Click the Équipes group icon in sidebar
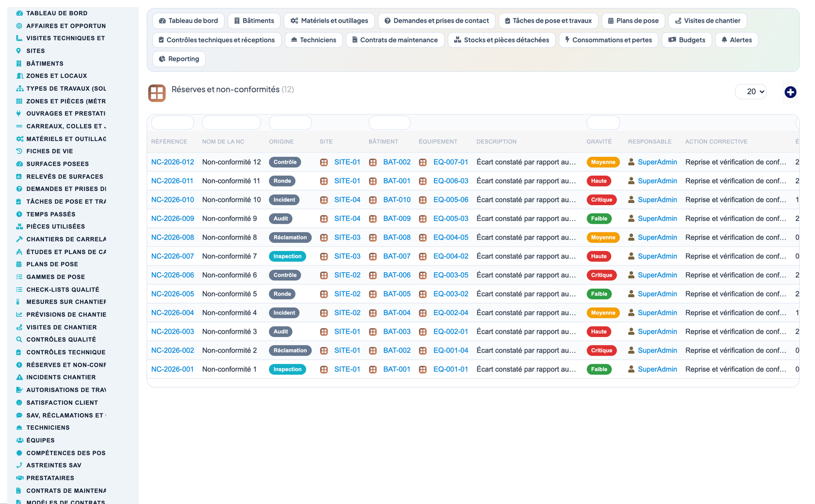815x504 pixels. [x=19, y=440]
